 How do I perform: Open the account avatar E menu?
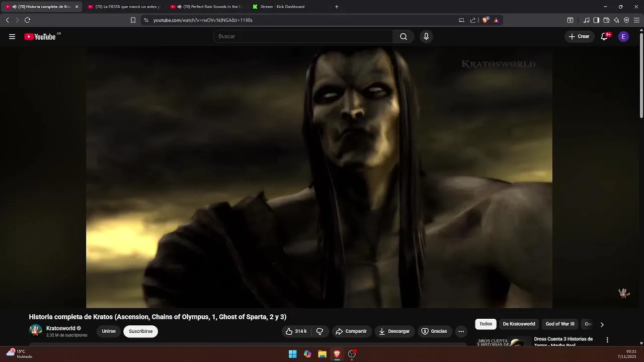tap(623, 37)
